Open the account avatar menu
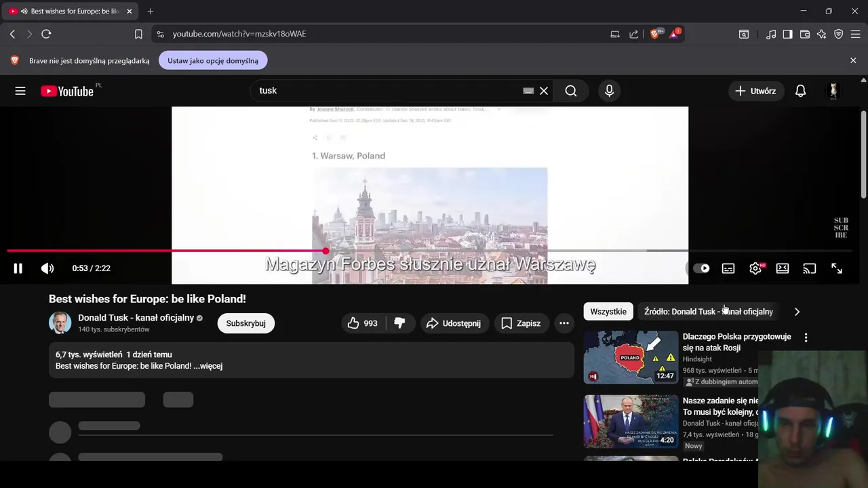This screenshot has height=488, width=868. pos(833,91)
